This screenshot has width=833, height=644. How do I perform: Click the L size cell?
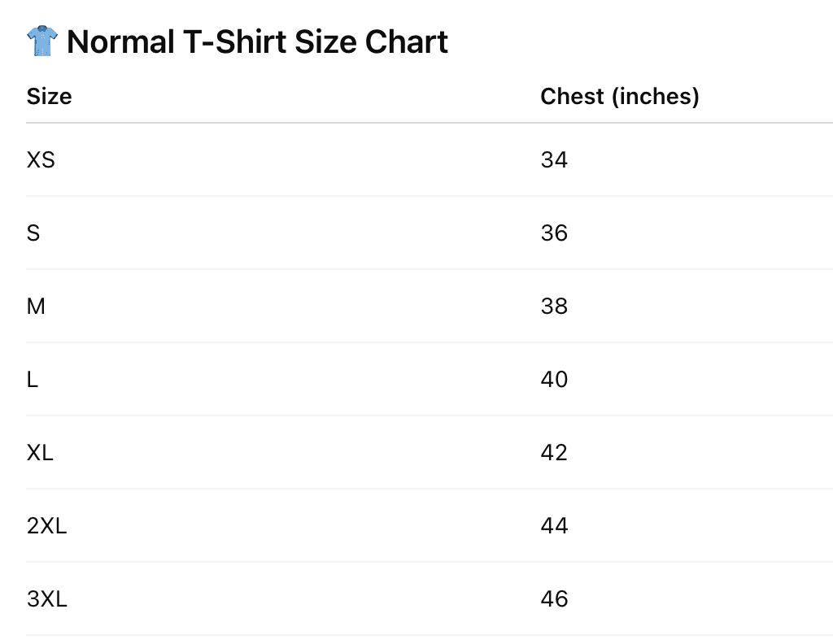32,380
